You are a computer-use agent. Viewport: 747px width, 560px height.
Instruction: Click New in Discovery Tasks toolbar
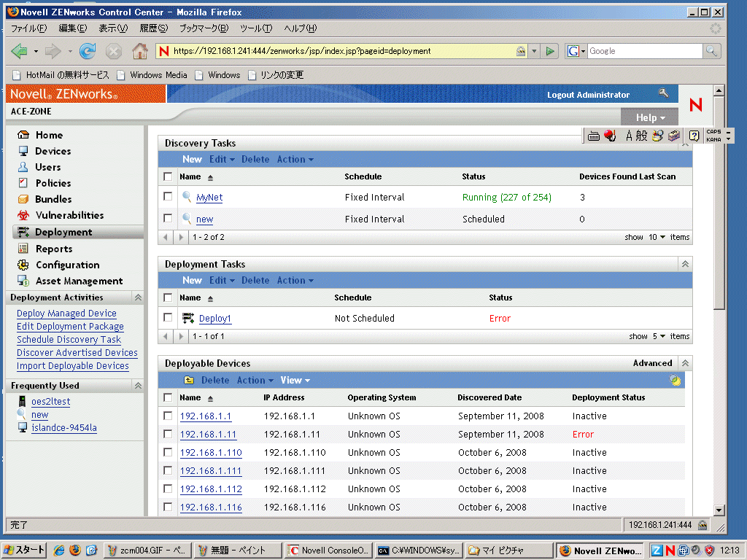[x=192, y=160]
